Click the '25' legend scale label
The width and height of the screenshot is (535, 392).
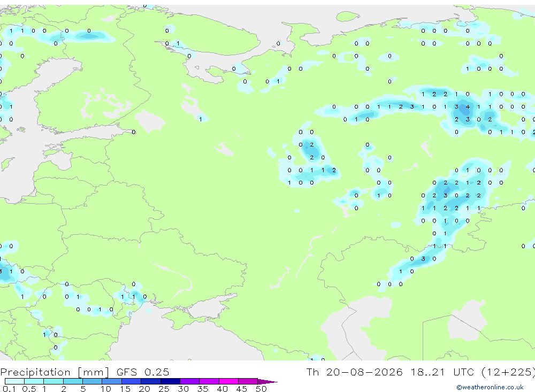click(164, 389)
